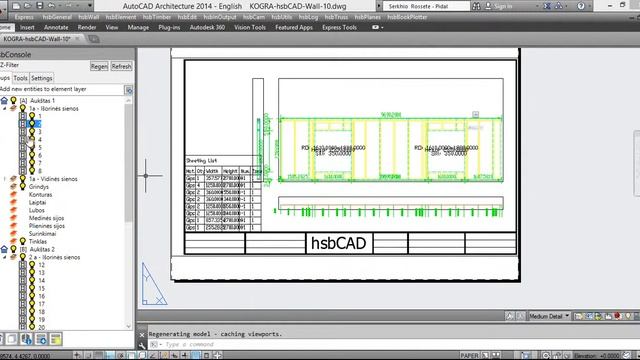Click the command line wrench customize icon
640x360 pixels.
click(142, 345)
